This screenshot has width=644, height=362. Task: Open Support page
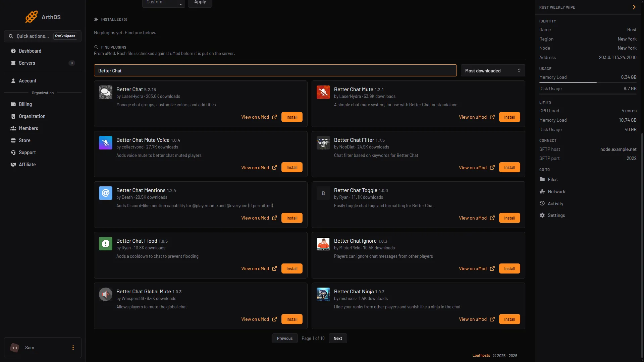point(43,153)
